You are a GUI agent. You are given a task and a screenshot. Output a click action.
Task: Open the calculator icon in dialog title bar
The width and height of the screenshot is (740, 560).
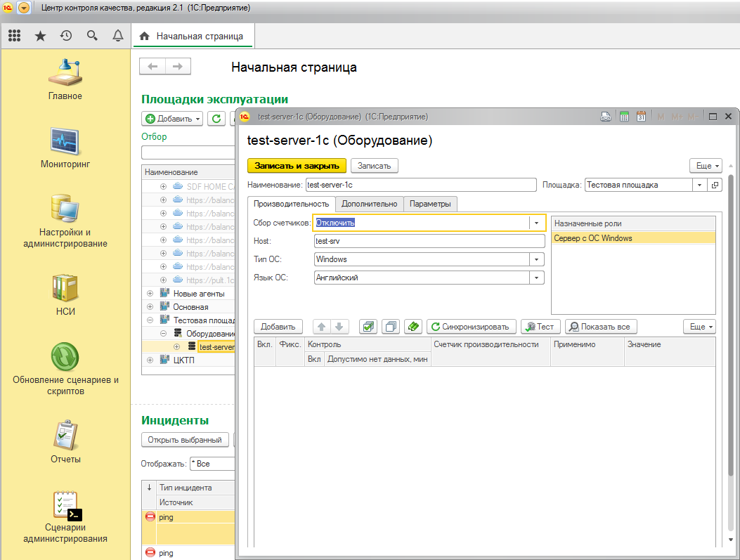click(623, 117)
